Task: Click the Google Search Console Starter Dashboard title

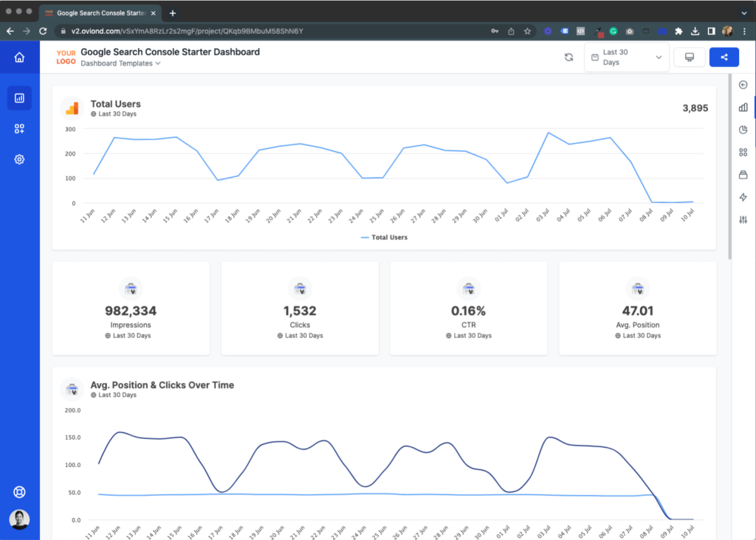Action: 171,52
